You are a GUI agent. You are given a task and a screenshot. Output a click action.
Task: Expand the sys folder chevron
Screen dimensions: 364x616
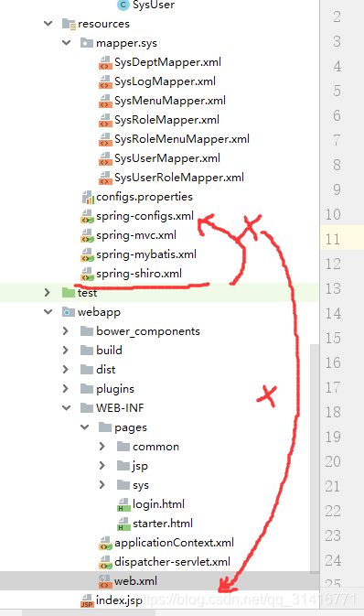102,485
